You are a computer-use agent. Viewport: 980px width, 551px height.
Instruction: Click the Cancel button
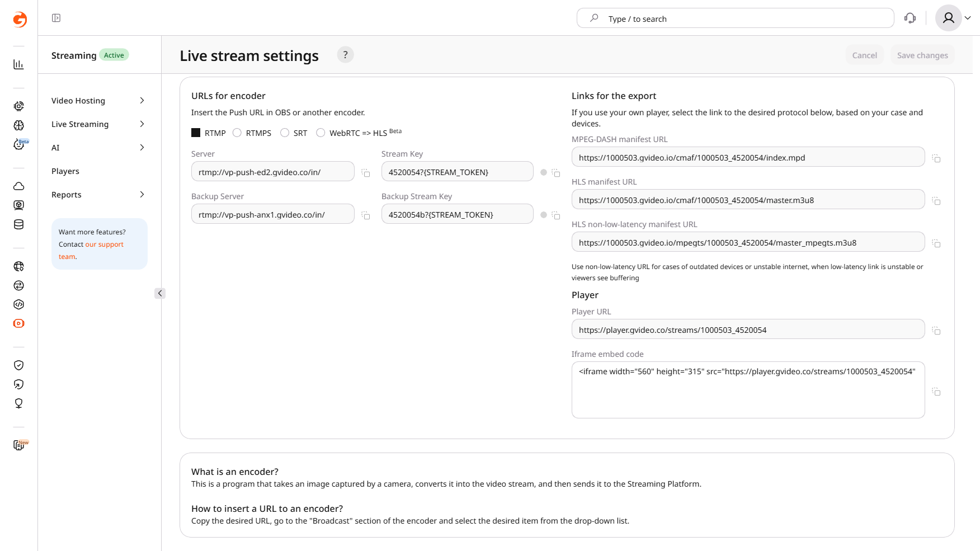865,55
